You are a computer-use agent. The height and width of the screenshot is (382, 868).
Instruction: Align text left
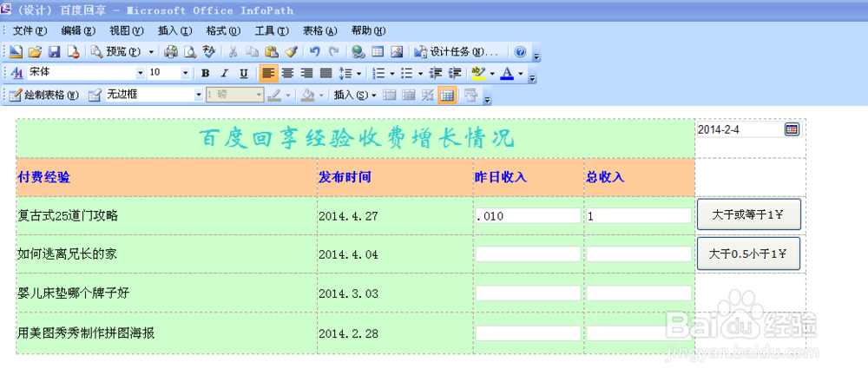268,73
